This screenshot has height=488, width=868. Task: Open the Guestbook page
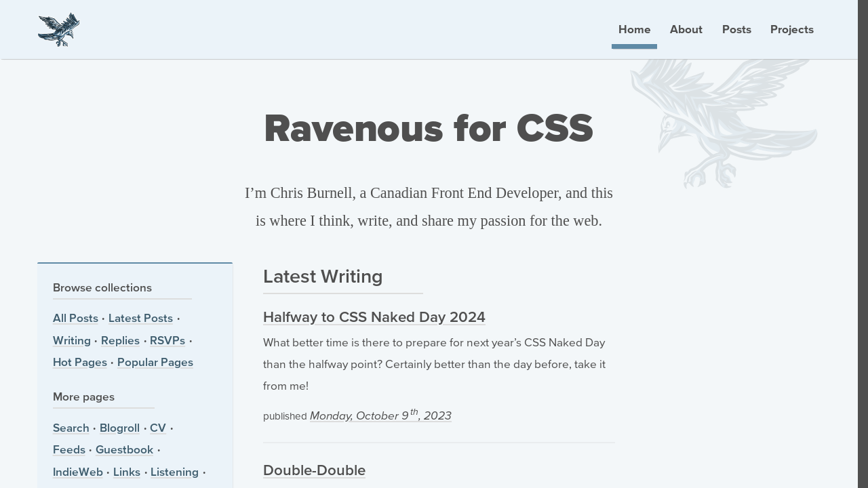tap(124, 449)
